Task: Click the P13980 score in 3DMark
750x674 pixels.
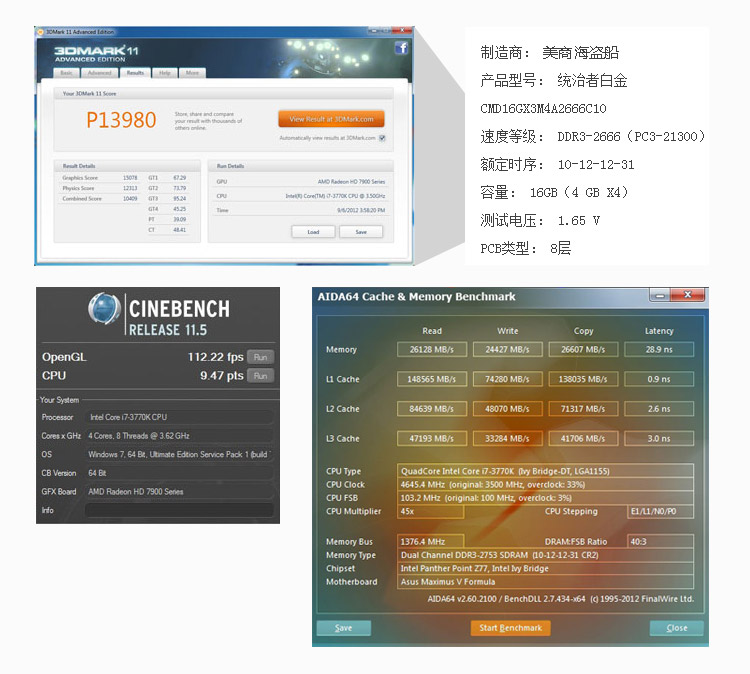Action: coord(121,120)
